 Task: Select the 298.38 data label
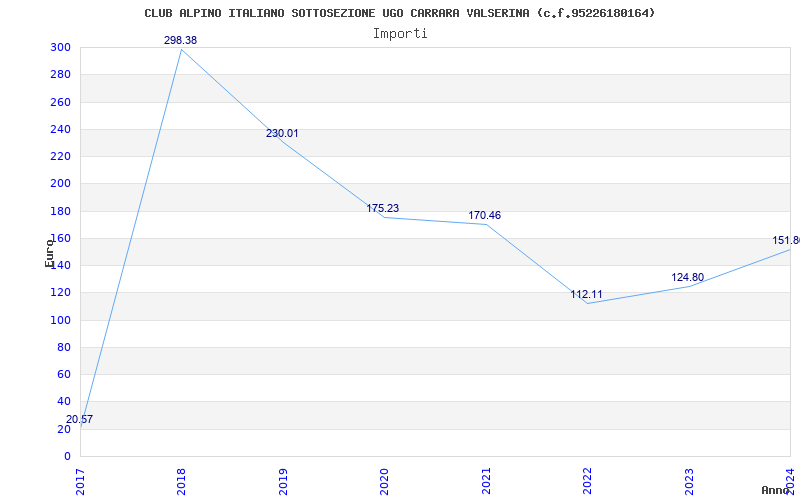tap(180, 40)
